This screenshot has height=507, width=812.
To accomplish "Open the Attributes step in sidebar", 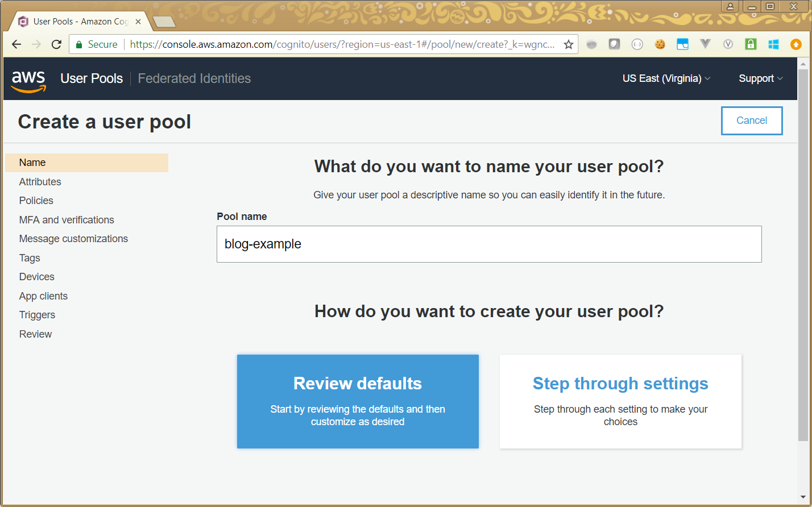I will (40, 182).
